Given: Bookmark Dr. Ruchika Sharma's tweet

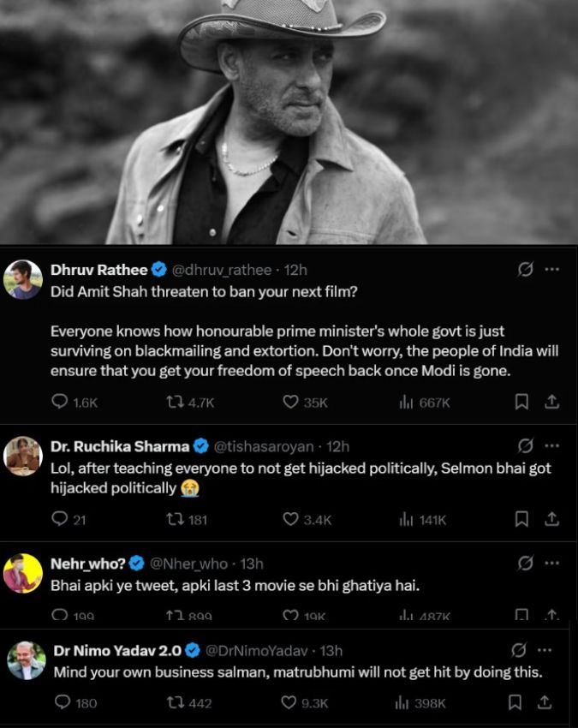Looking at the screenshot, I should (x=521, y=519).
